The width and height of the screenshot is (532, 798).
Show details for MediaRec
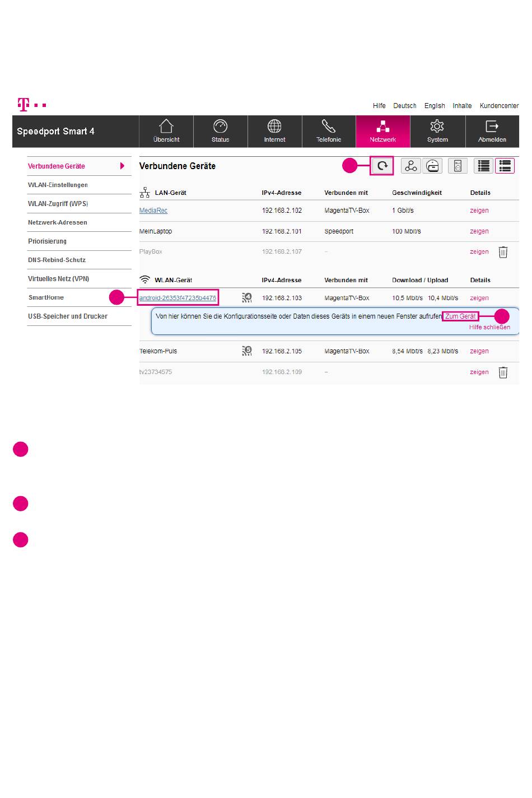click(x=479, y=211)
